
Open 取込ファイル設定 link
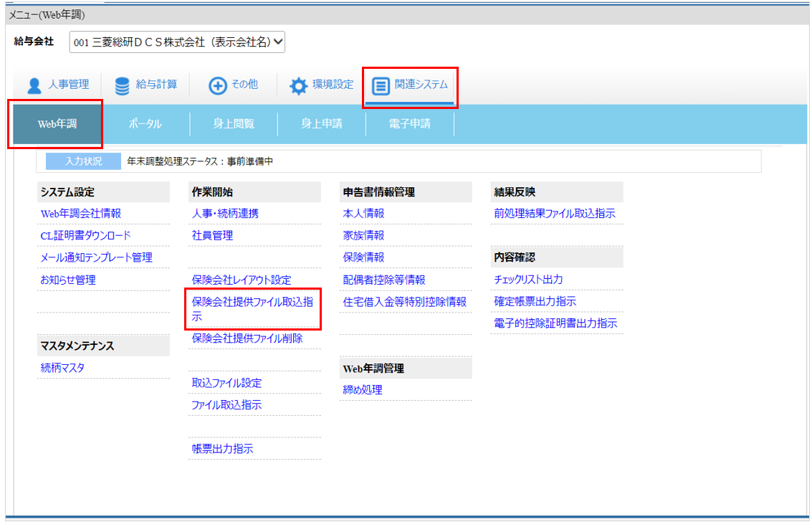(x=226, y=383)
